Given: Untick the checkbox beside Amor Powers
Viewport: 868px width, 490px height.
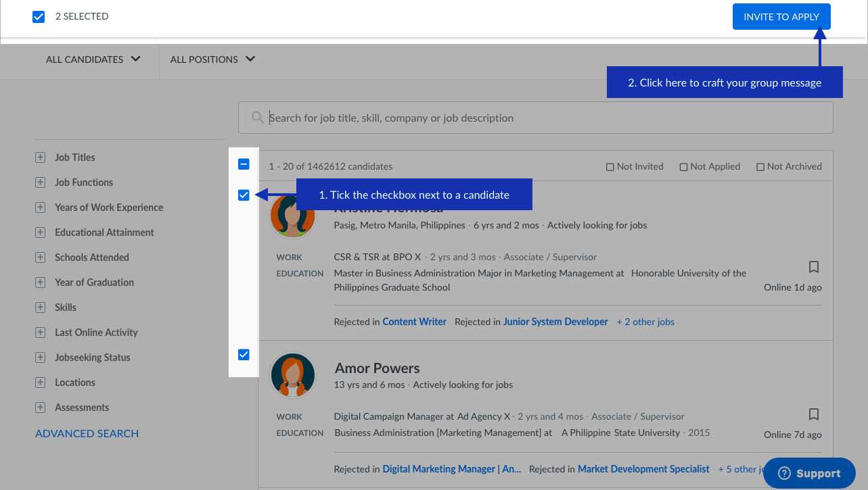Looking at the screenshot, I should tap(244, 355).
